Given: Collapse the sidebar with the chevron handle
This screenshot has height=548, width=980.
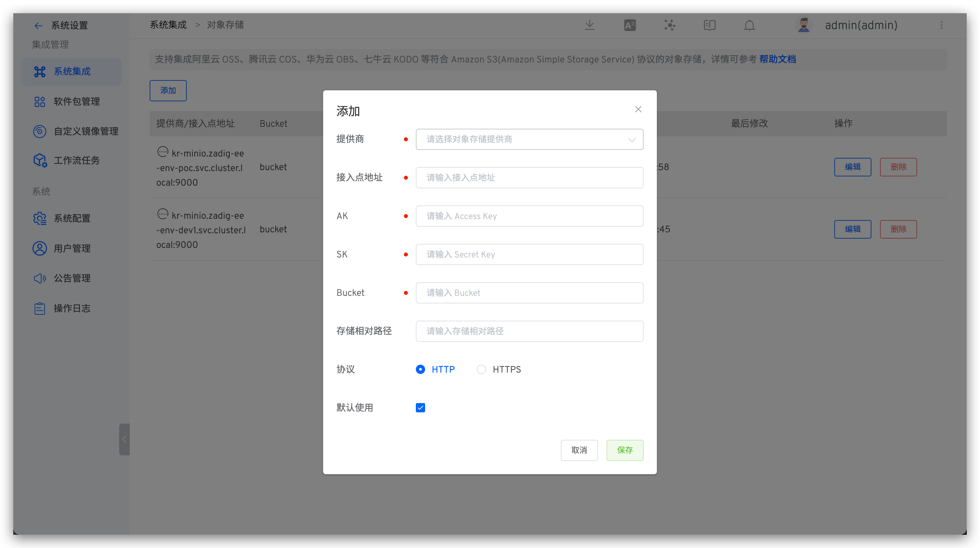Looking at the screenshot, I should pos(124,439).
